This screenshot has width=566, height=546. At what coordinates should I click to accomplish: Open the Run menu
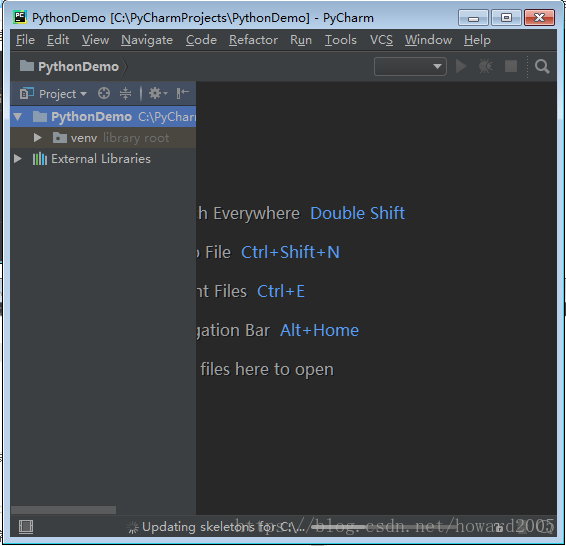coord(301,40)
